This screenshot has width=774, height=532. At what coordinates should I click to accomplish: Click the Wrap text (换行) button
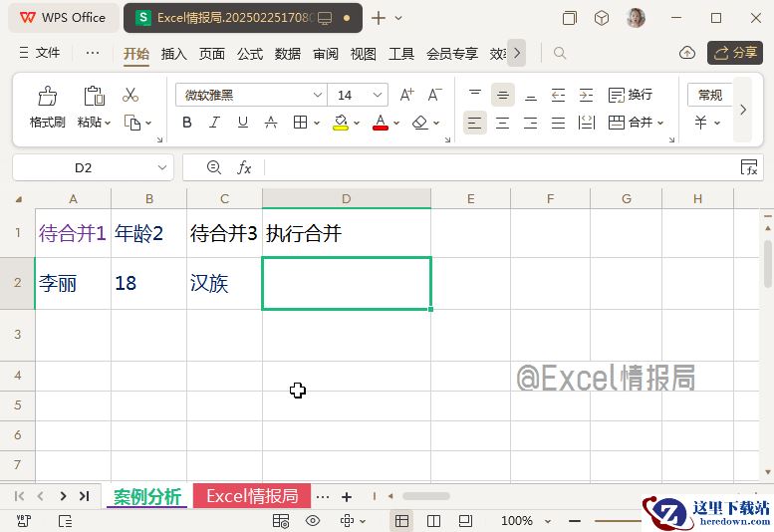pyautogui.click(x=631, y=95)
